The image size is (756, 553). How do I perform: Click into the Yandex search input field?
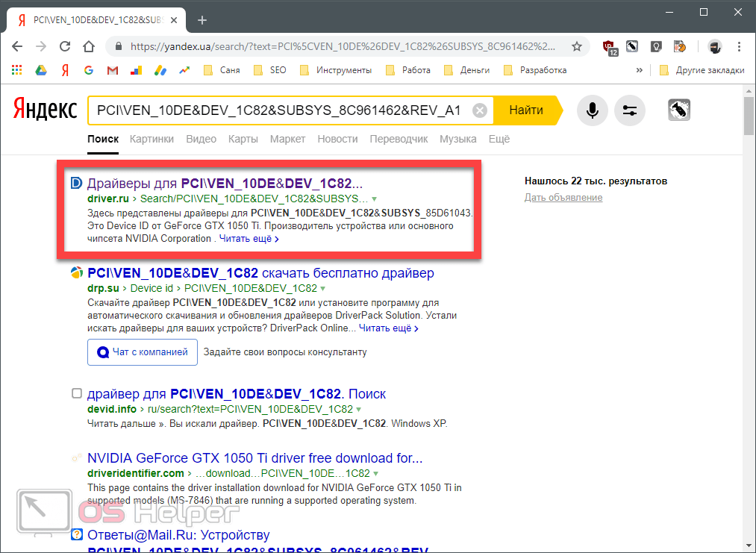tap(278, 110)
